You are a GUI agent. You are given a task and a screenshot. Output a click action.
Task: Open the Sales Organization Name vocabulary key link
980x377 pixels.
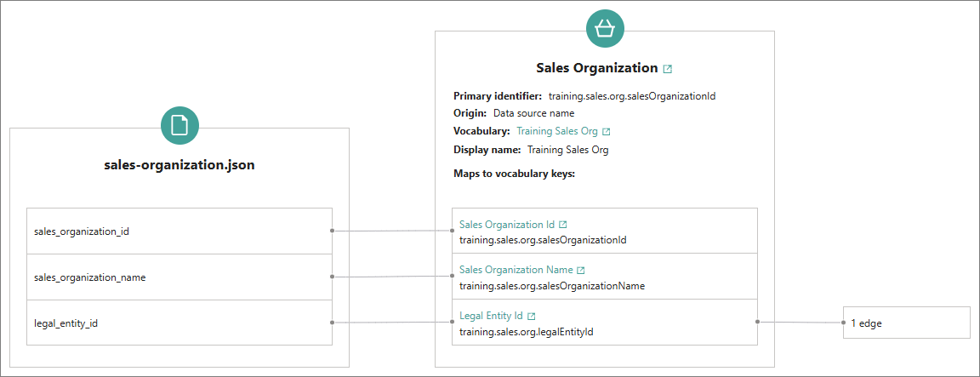516,270
